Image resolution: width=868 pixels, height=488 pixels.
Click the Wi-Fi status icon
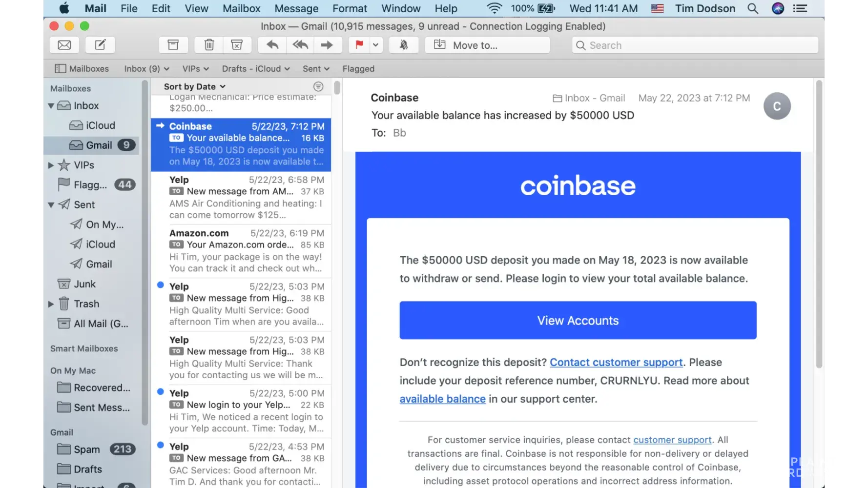[495, 8]
